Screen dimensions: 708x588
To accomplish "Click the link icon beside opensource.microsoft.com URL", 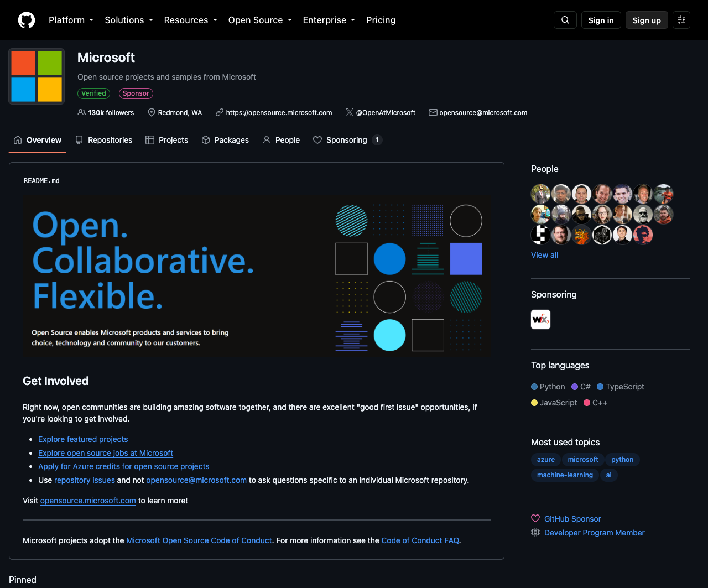I will 220,112.
